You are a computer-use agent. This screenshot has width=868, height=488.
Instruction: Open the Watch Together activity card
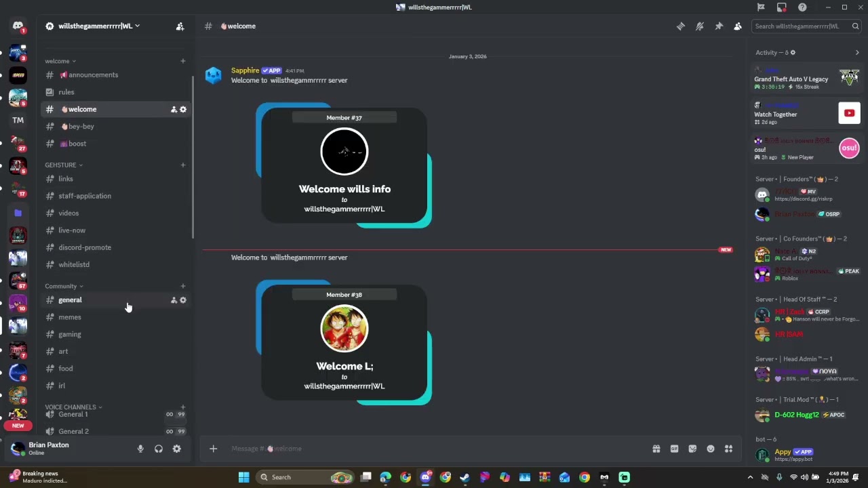pos(806,113)
